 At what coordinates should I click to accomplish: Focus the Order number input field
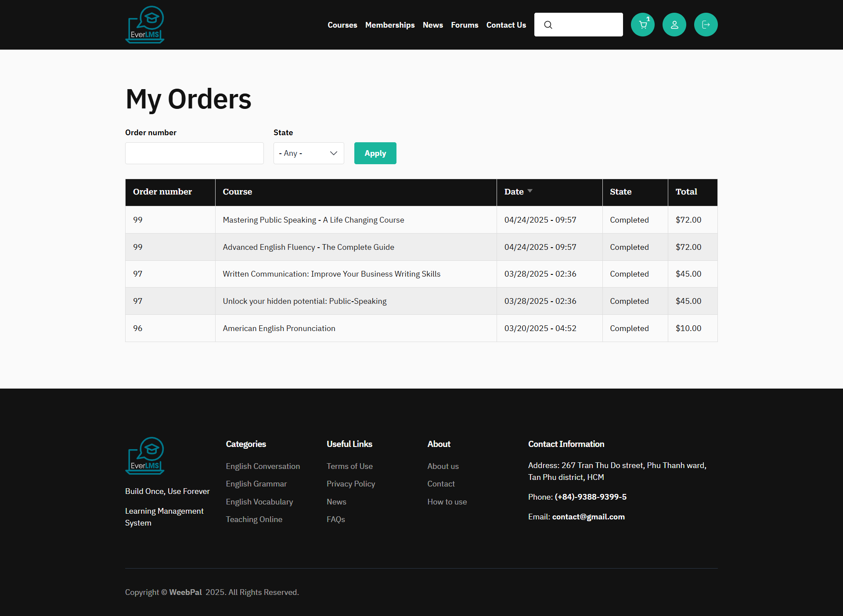pos(194,153)
